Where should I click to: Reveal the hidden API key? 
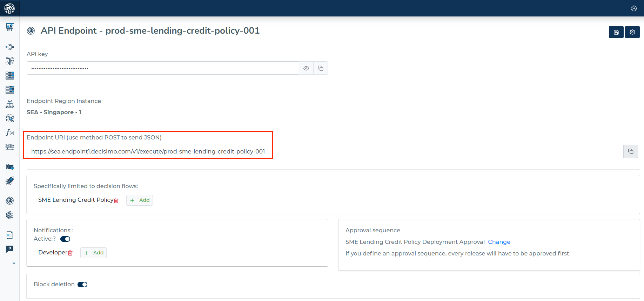(306, 68)
